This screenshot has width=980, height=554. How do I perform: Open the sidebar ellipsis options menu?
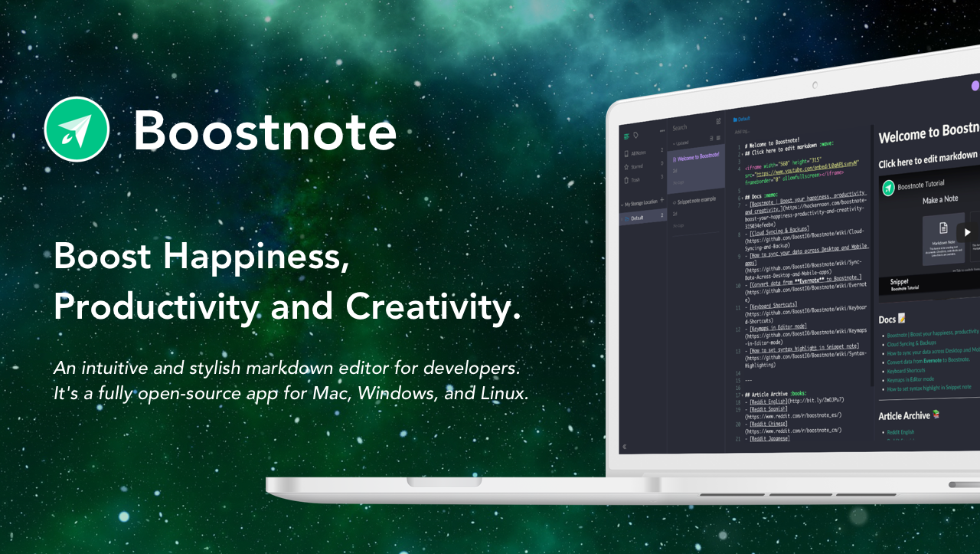pyautogui.click(x=661, y=130)
